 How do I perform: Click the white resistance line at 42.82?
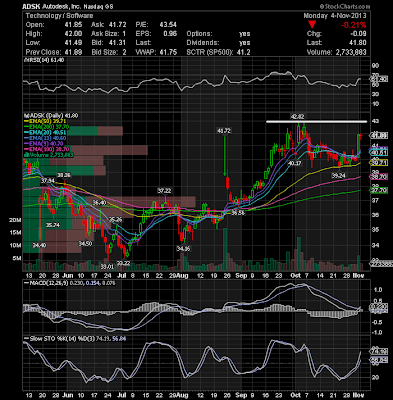coord(316,122)
